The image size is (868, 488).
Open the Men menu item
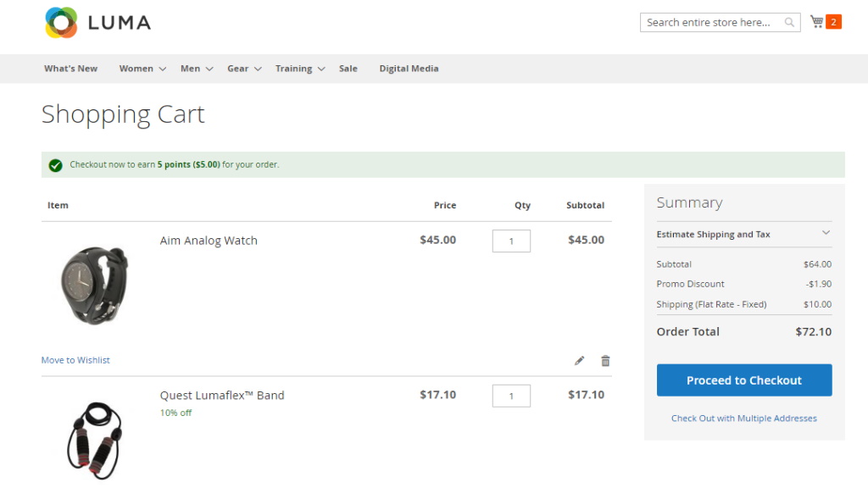(x=191, y=69)
